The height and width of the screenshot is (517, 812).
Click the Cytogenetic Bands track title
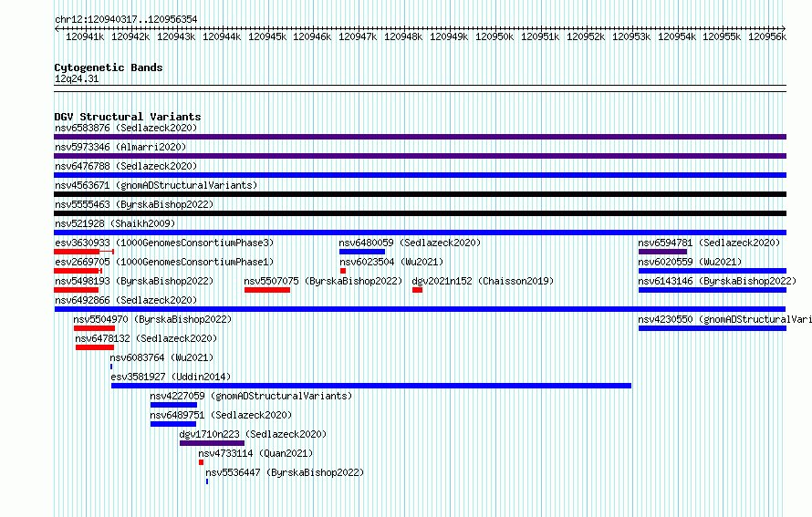[x=109, y=67]
